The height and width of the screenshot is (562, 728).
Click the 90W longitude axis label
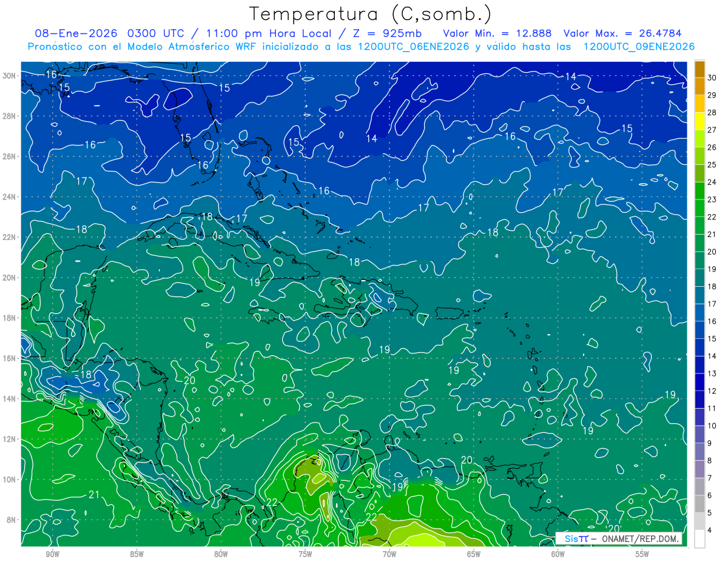point(52,554)
